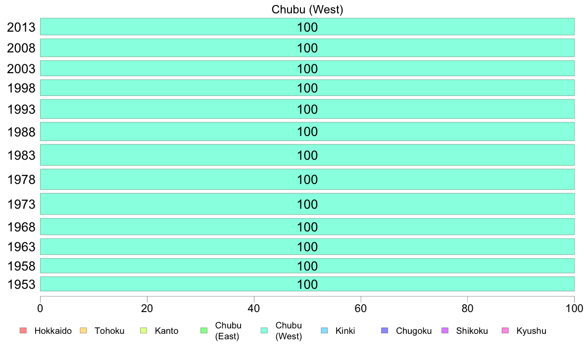Click the Chubu (West) aqua legend swatch

coord(264,330)
